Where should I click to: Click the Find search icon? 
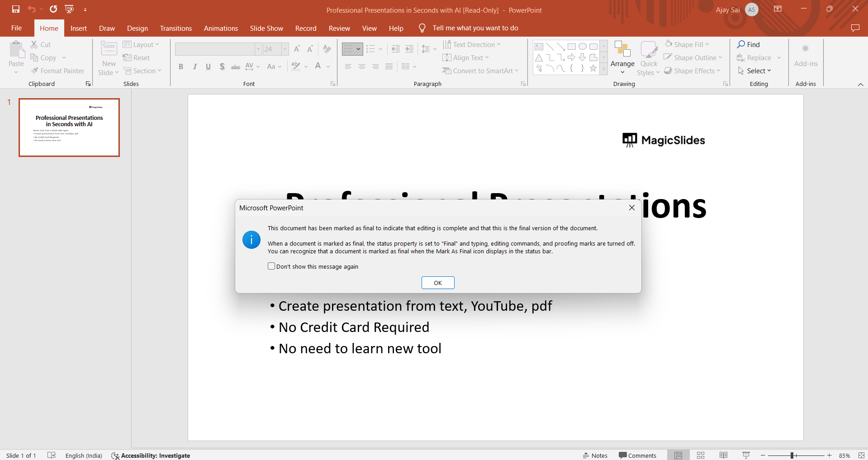pyautogui.click(x=741, y=44)
